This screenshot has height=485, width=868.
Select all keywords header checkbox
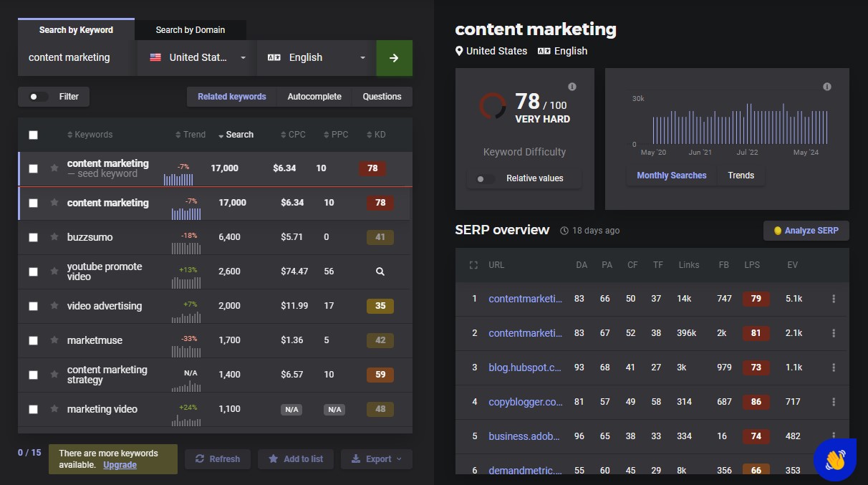point(33,135)
